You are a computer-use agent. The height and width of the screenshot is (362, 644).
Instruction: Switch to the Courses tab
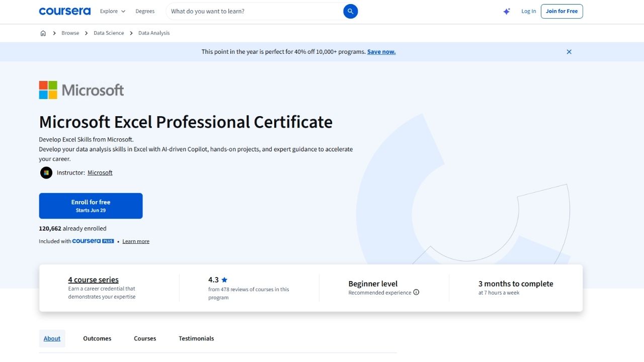[145, 338]
